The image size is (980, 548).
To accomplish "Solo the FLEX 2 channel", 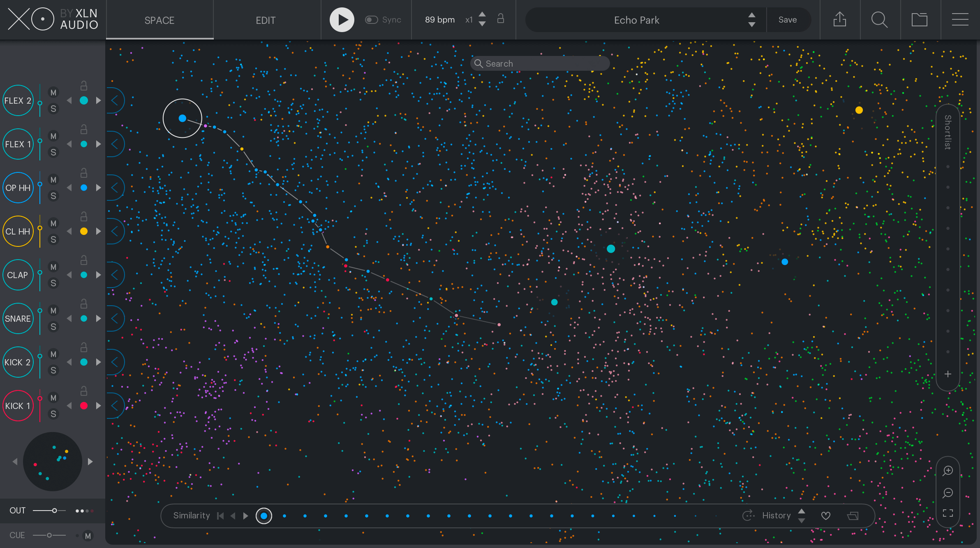I will (53, 109).
